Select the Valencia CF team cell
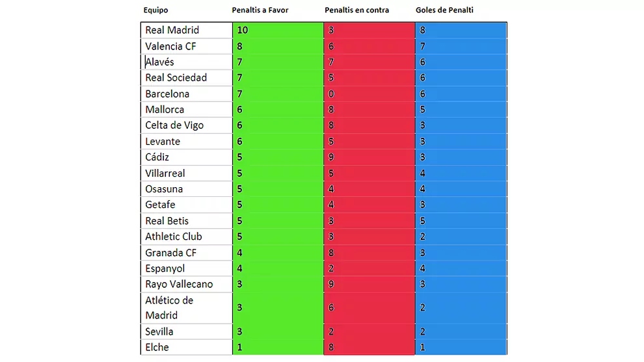The image size is (644, 362). (x=186, y=46)
